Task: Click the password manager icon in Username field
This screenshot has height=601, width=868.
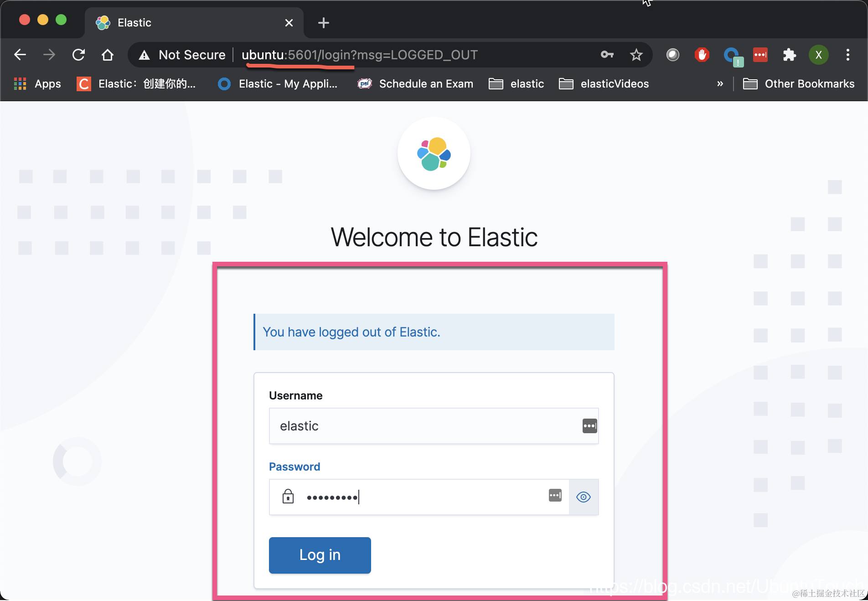Action: click(x=589, y=426)
